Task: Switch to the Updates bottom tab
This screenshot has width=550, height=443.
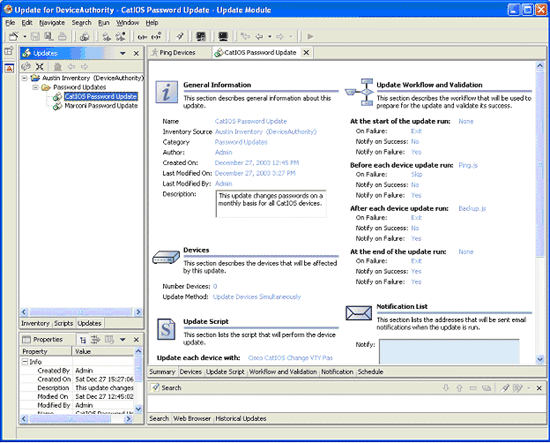Action: coord(89,323)
